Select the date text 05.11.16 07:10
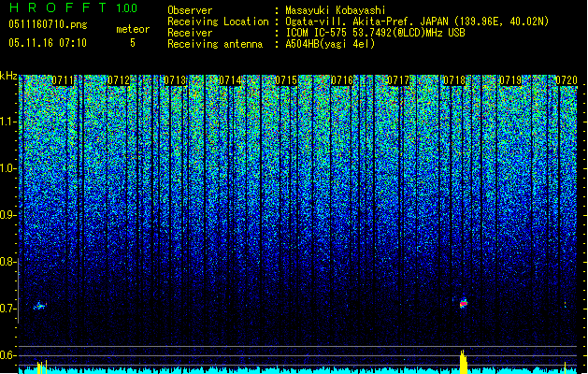588x374 pixels. click(48, 43)
